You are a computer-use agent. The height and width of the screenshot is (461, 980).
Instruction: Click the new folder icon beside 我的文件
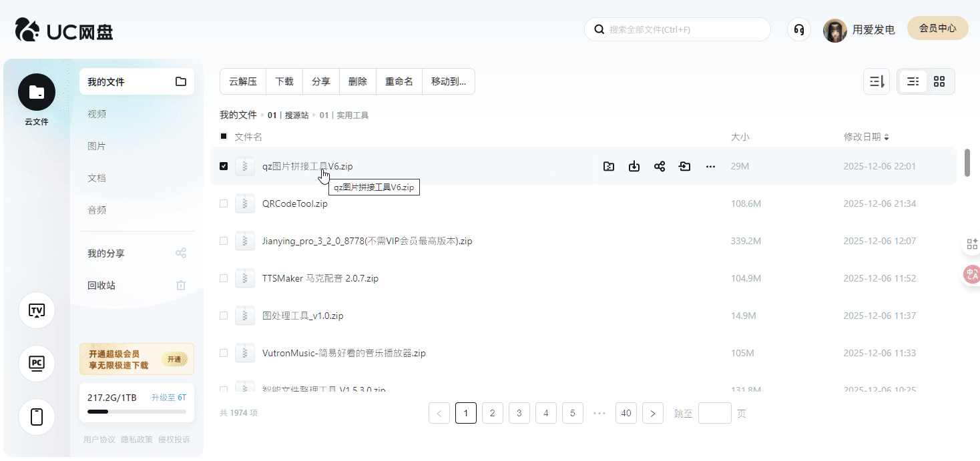181,81
